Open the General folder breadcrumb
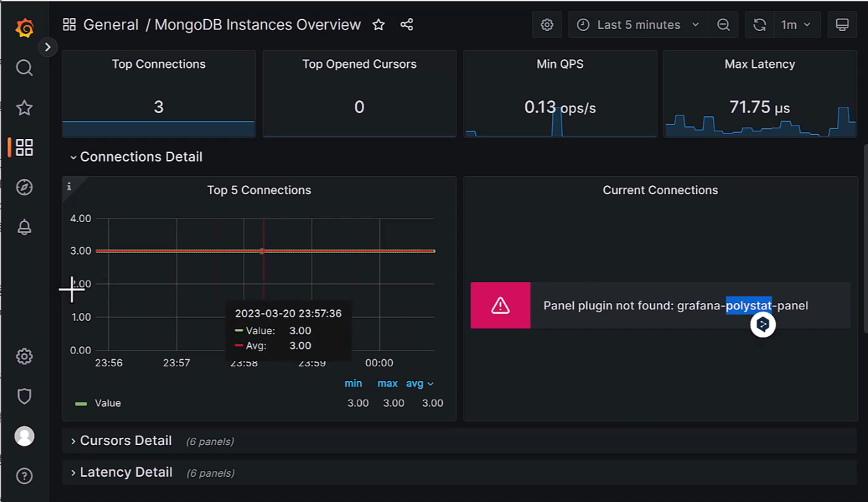This screenshot has width=868, height=502. pos(111,25)
